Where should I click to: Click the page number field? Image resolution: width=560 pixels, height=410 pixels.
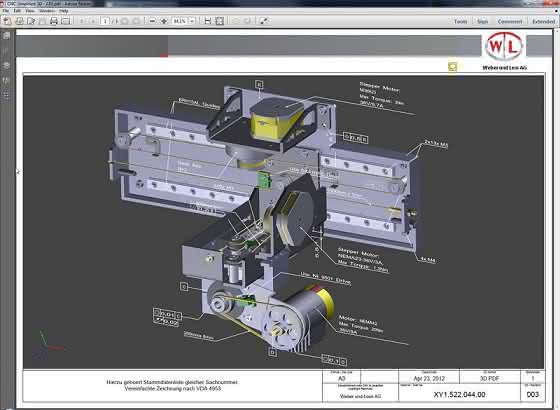105,21
